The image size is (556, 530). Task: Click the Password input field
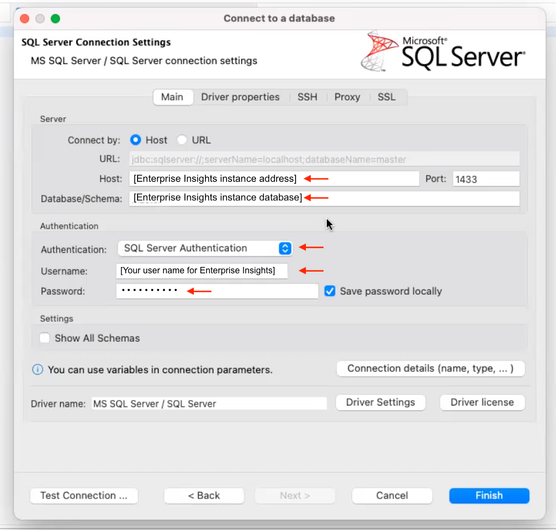tap(217, 291)
